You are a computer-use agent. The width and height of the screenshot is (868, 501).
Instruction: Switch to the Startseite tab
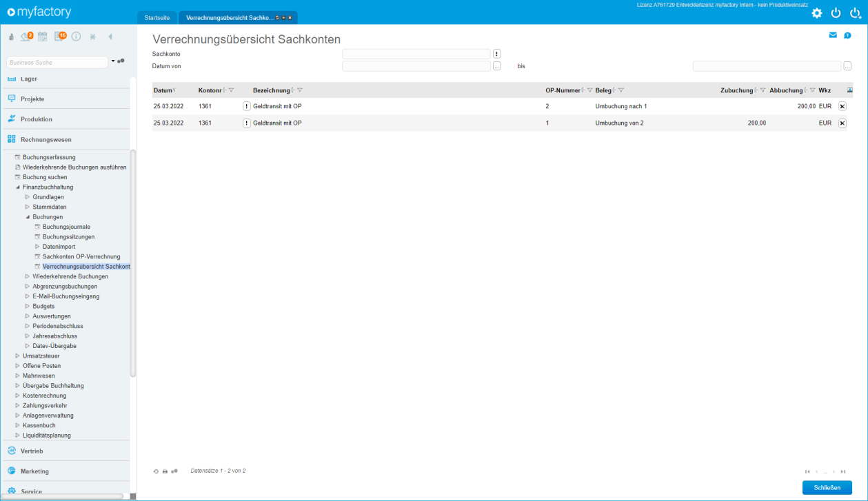157,18
